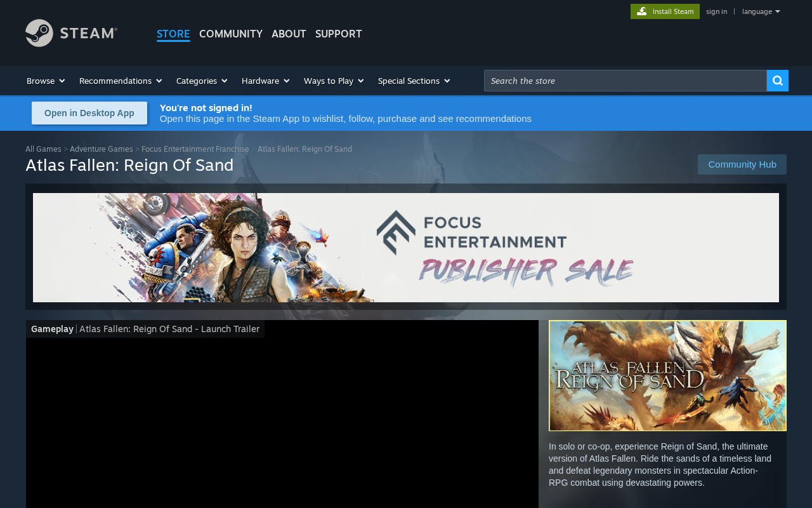This screenshot has height=508, width=812.
Task: Go to the ABOUT page
Action: (289, 34)
